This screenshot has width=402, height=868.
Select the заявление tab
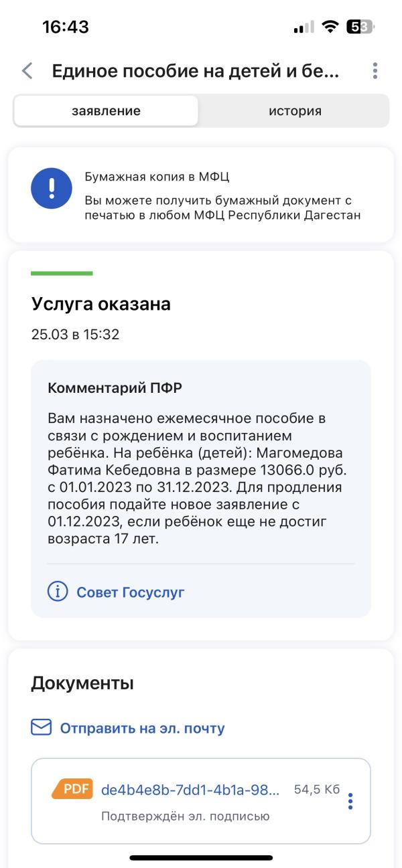107,110
